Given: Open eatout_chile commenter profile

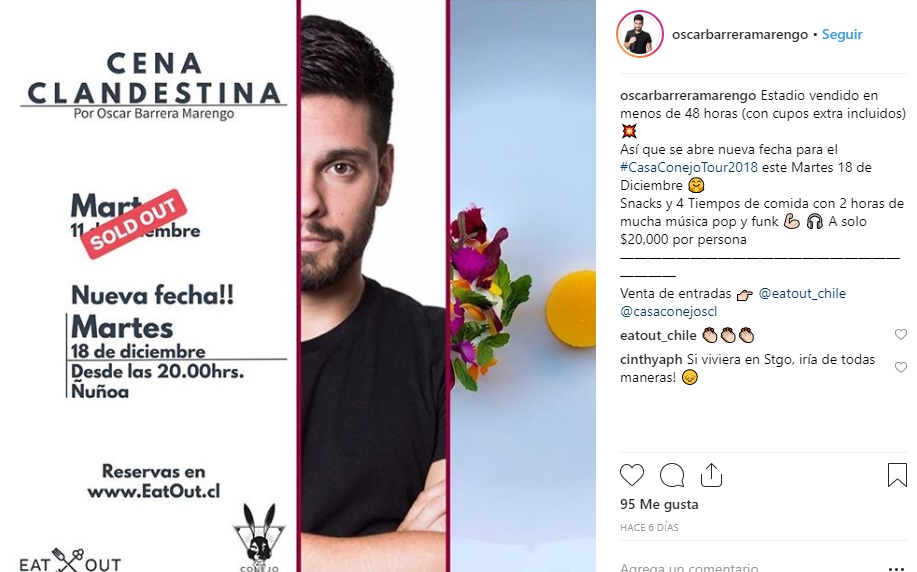Looking at the screenshot, I should click(x=658, y=336).
